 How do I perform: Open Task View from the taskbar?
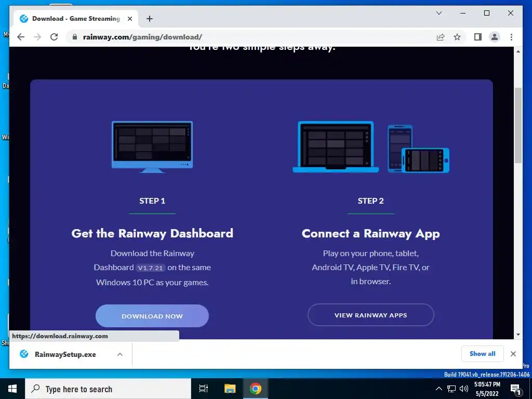[x=203, y=389]
